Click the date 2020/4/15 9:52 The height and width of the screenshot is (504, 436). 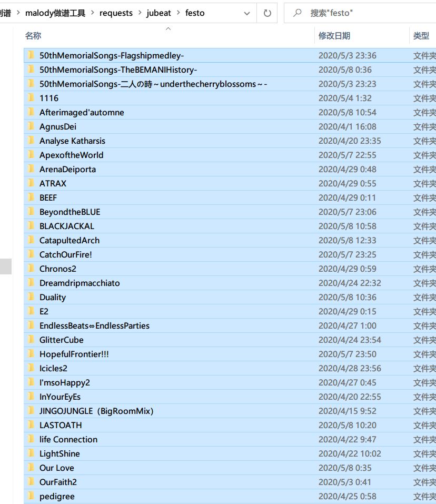coord(348,411)
